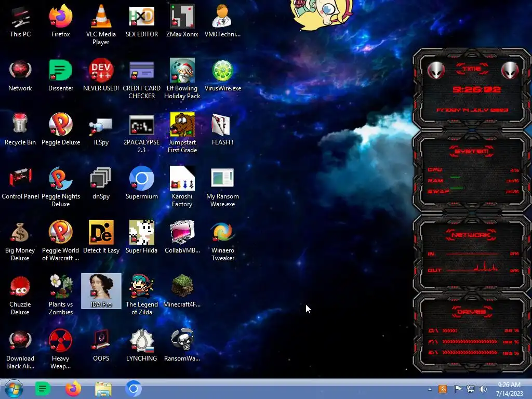532x399 pixels.
Task: Click the TIME panel of the gadget
Action: tap(472, 89)
